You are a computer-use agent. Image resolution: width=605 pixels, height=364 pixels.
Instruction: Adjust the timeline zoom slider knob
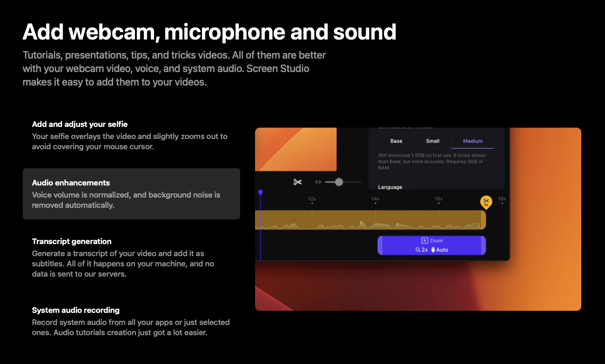[339, 182]
